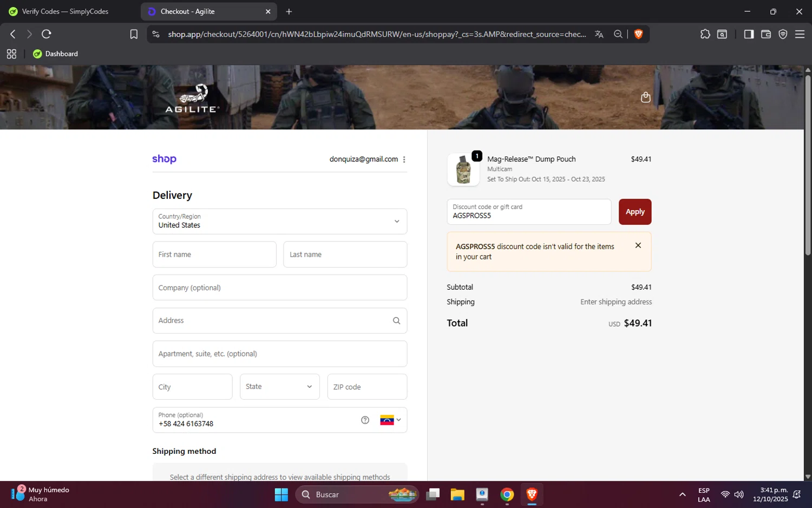The width and height of the screenshot is (812, 508).
Task: Open the Brave VPN shield icon
Action: (783, 34)
